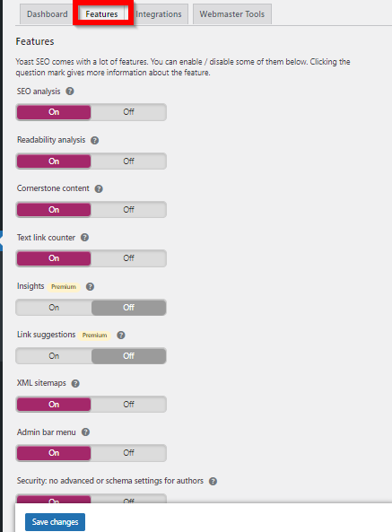Click Readability analysis help icon

click(94, 140)
